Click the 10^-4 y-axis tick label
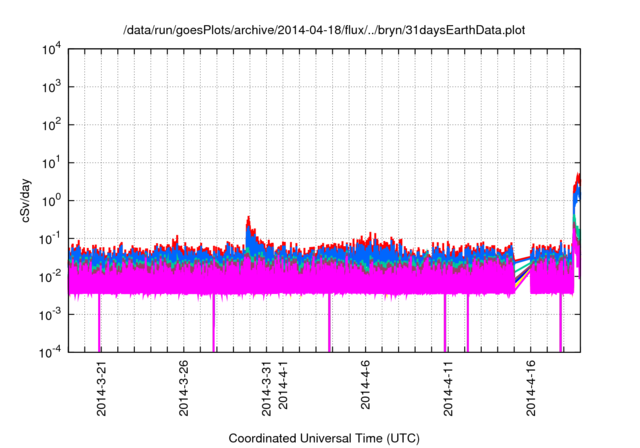 pos(50,351)
